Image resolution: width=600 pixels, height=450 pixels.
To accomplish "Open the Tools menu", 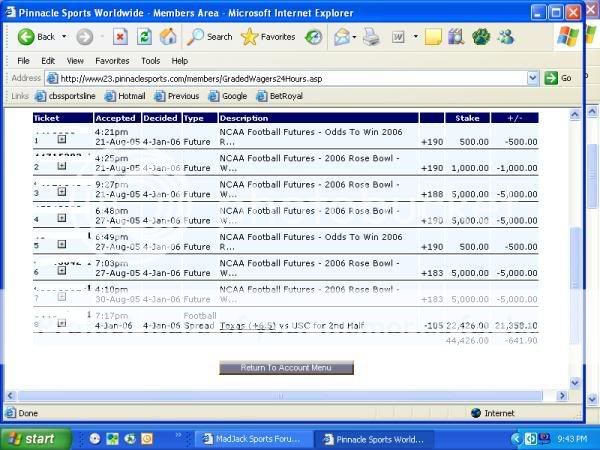I will click(x=150, y=60).
